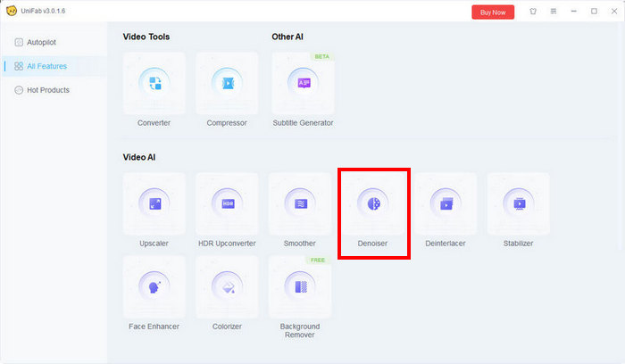Image resolution: width=625 pixels, height=364 pixels.
Task: Switch to the Autopilot tab
Action: pos(46,42)
